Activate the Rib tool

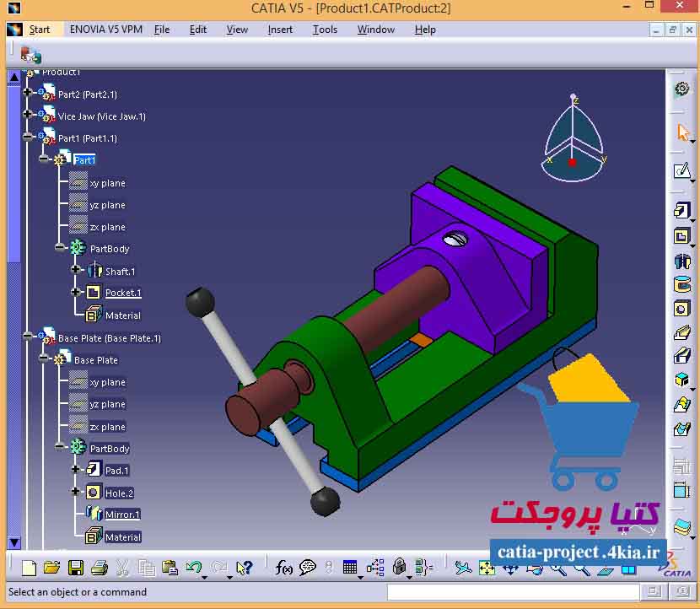point(681,332)
